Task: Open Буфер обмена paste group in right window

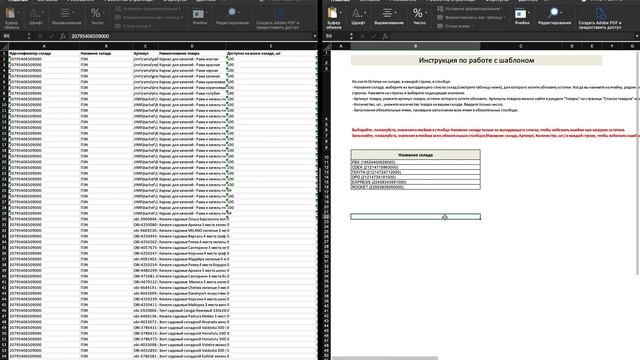Action: tap(333, 18)
